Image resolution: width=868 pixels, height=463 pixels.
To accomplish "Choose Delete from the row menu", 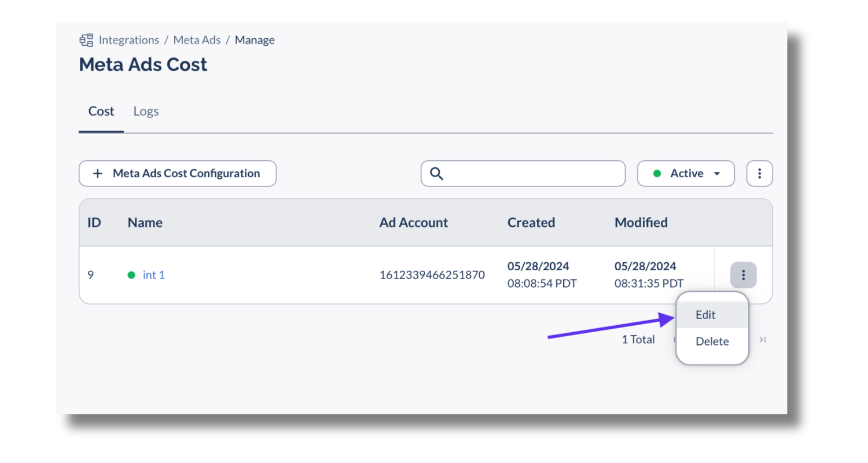I will 712,341.
